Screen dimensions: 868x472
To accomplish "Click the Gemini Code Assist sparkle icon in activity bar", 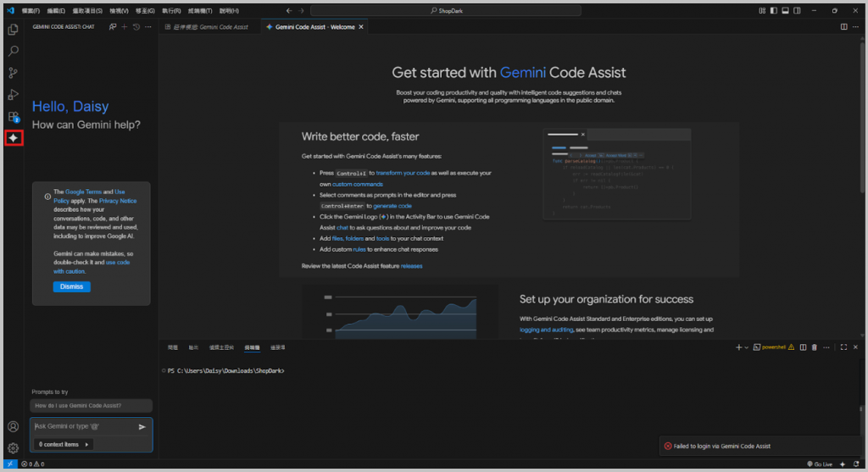I will 14,138.
